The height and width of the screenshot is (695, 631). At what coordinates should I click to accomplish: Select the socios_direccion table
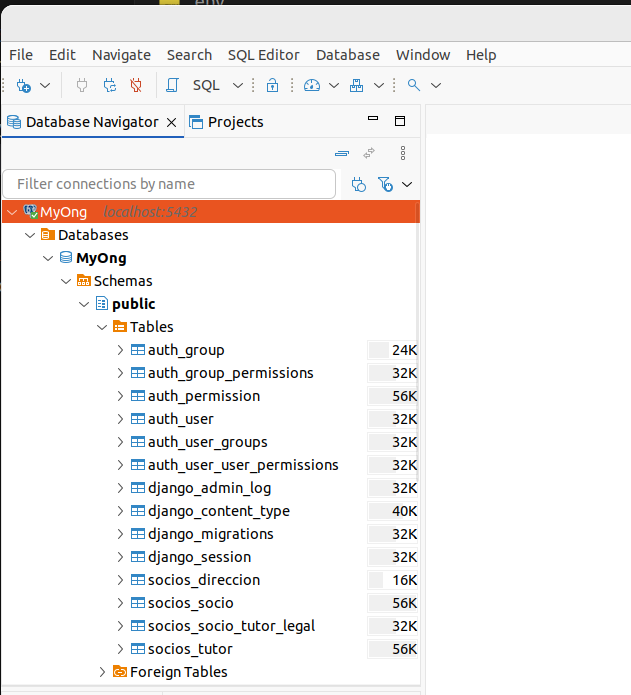[x=204, y=580]
